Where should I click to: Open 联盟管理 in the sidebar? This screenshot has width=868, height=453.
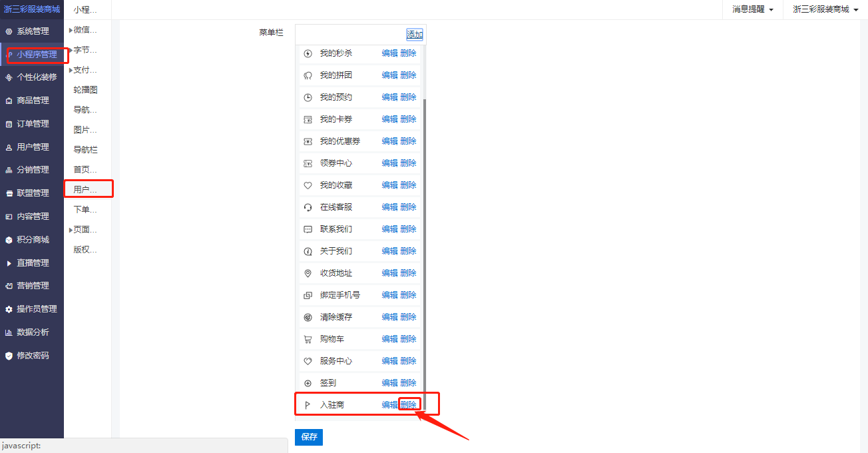coord(32,193)
